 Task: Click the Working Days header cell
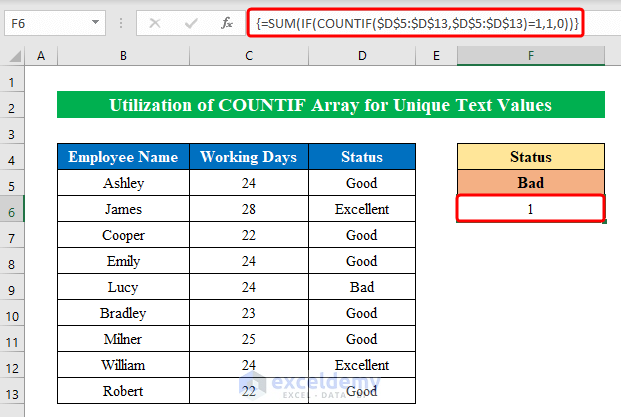point(250,157)
